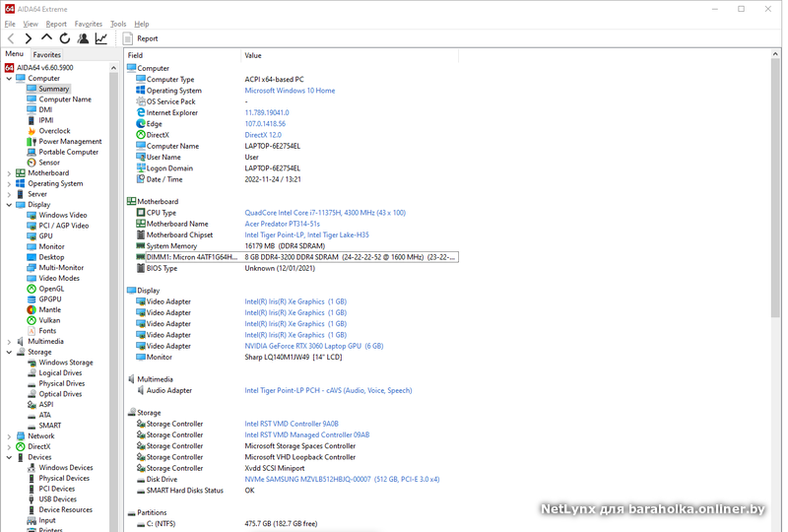The width and height of the screenshot is (788, 532).
Task: Go up one level with Up arrow
Action: tap(46, 37)
